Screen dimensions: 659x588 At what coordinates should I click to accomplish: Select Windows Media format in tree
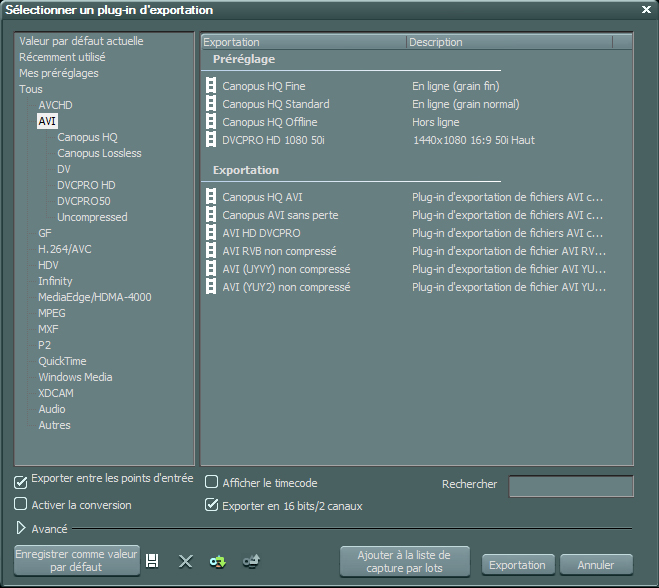75,377
